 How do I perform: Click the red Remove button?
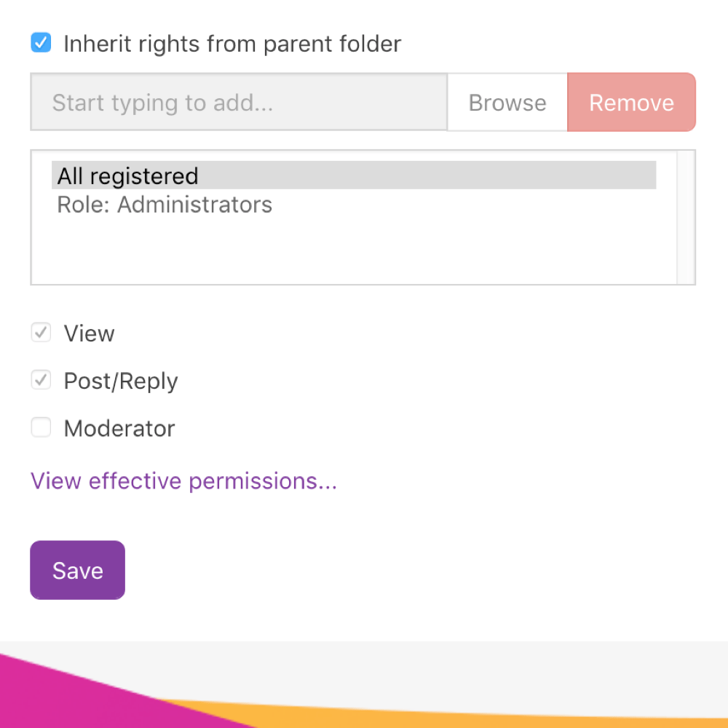[x=631, y=103]
